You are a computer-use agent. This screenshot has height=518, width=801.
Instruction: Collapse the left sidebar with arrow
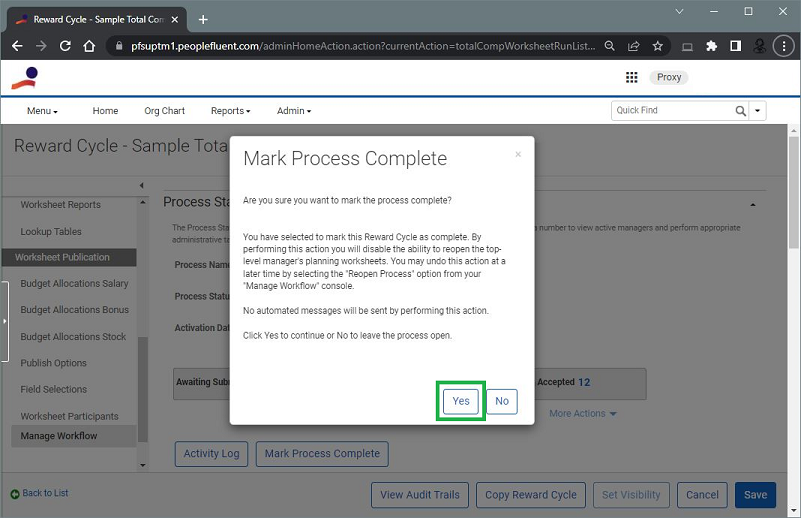pyautogui.click(x=142, y=185)
